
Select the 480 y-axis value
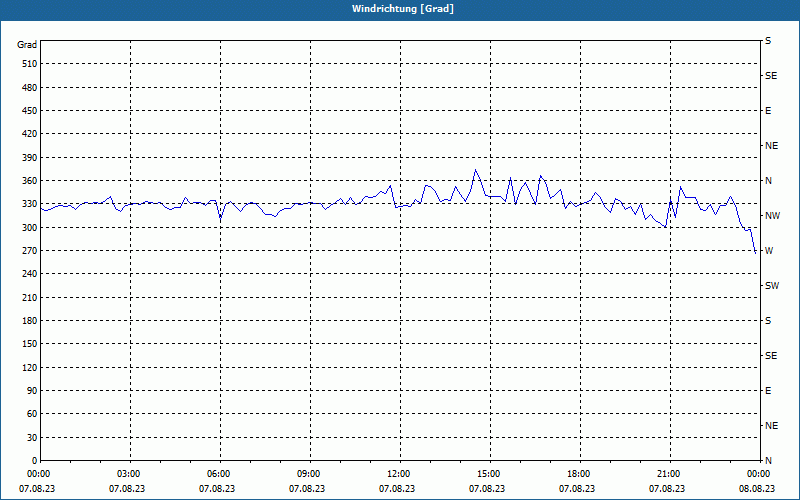click(x=30, y=88)
